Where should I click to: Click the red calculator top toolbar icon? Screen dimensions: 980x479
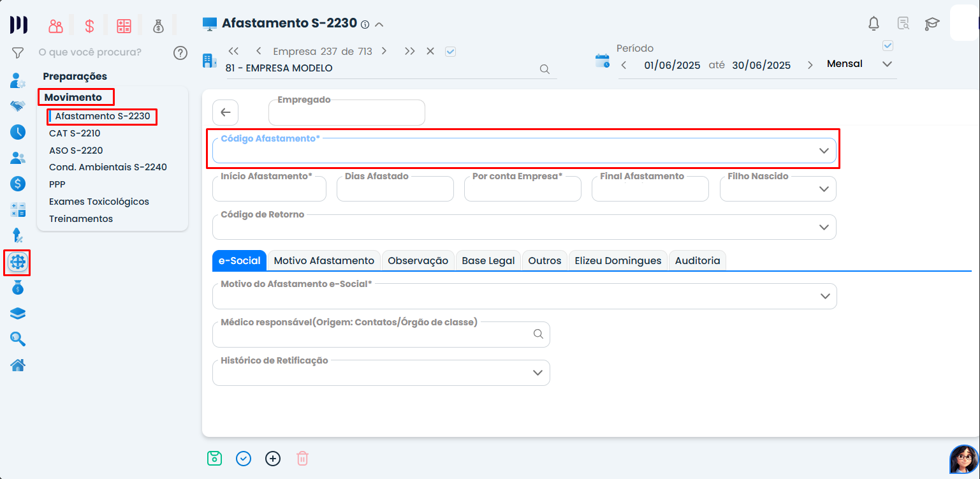124,26
